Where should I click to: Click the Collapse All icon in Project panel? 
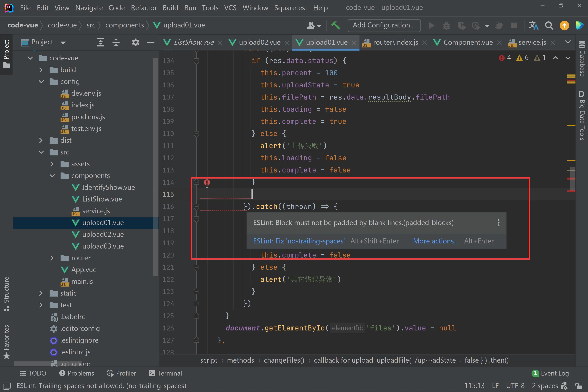pos(116,42)
